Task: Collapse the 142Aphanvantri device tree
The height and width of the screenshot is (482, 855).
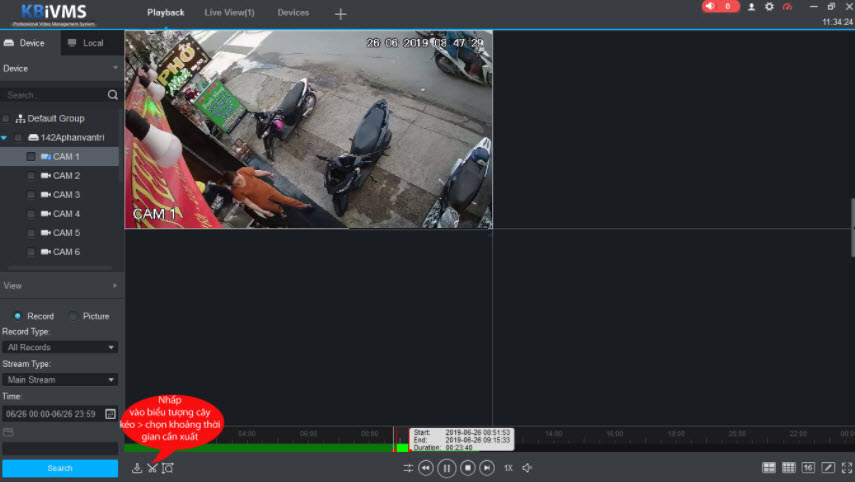Action: [x=5, y=138]
